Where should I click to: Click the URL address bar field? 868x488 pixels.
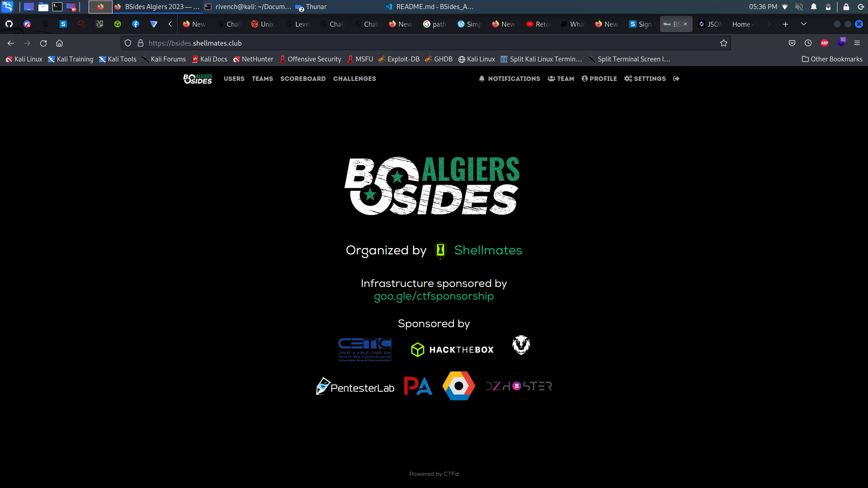(407, 43)
